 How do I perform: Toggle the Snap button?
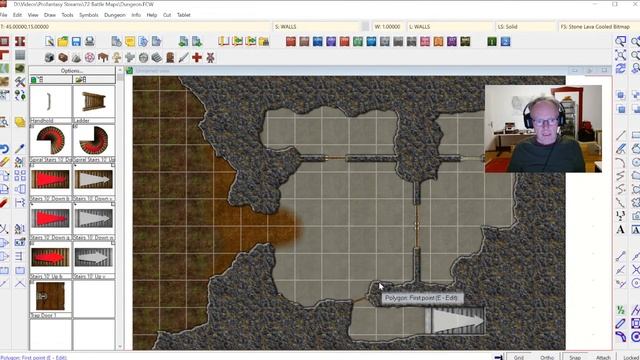[x=575, y=357]
